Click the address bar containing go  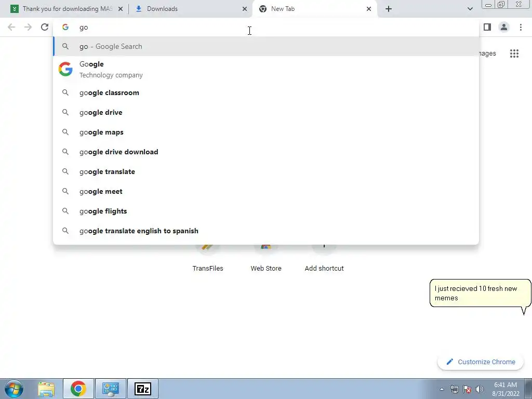click(x=266, y=28)
